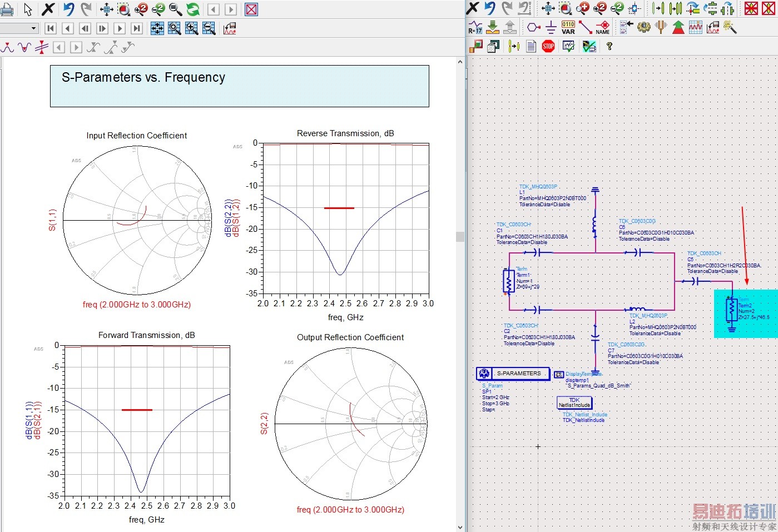The width and height of the screenshot is (778, 532).
Task: Click the peak marker icon
Action: pyautogui.click(x=7, y=48)
